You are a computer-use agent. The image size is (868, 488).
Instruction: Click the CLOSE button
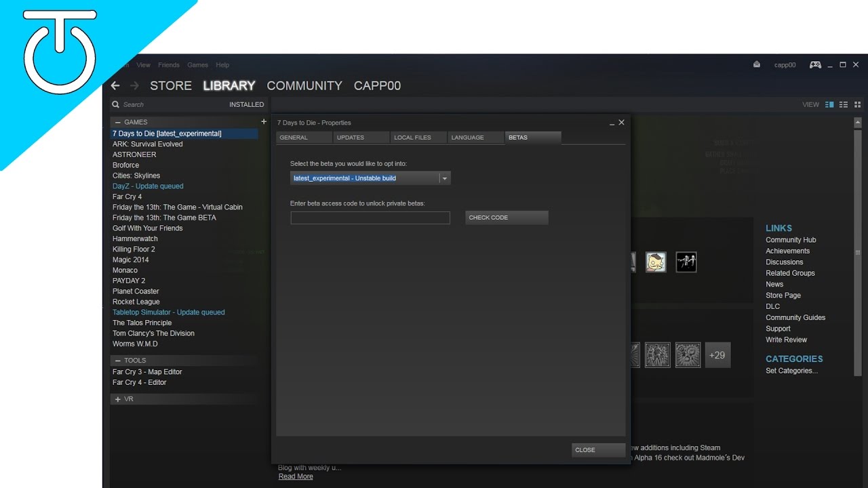tap(598, 450)
